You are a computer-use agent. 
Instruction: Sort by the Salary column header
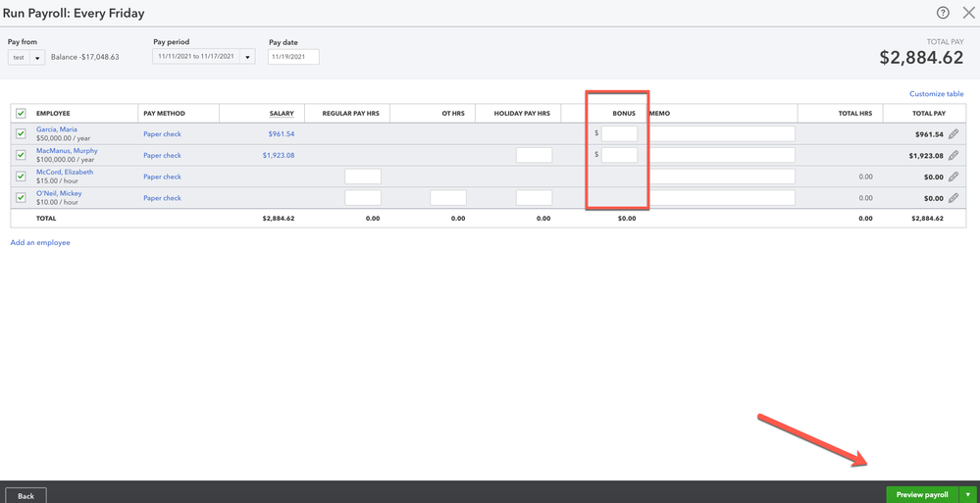coord(282,114)
